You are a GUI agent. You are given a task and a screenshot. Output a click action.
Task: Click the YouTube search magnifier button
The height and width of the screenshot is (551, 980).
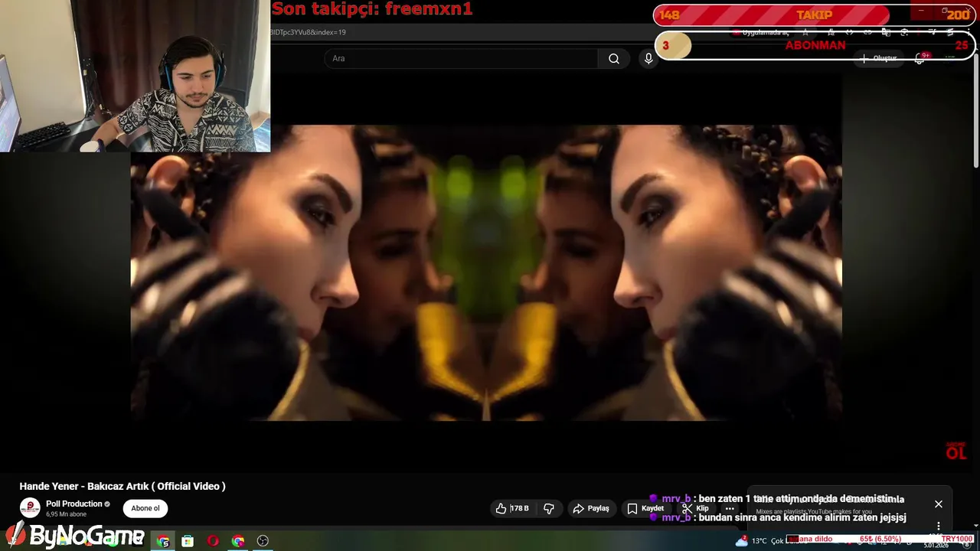click(614, 59)
